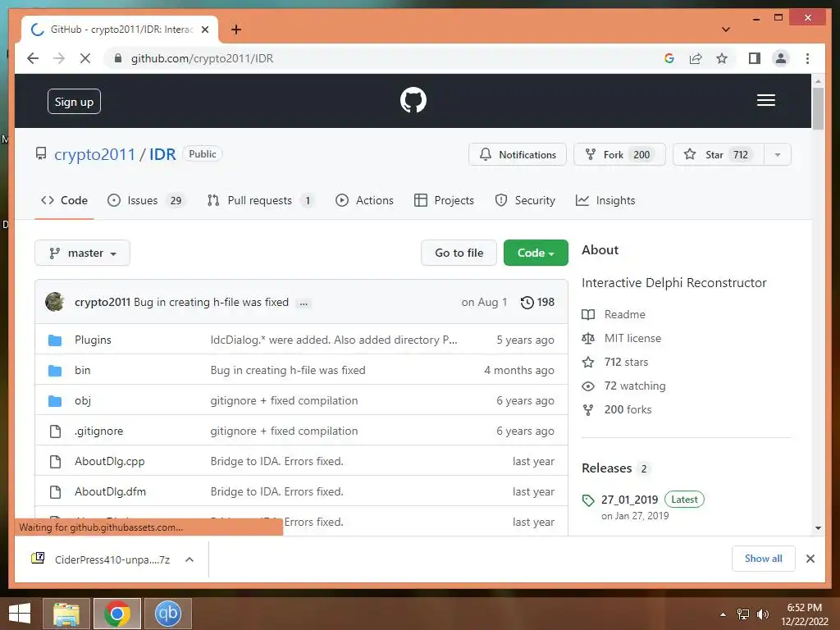Expand the master branch dropdown
840x630 pixels.
pyautogui.click(x=83, y=253)
